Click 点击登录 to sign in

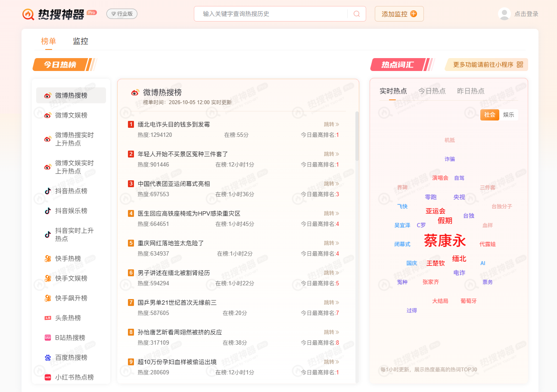[526, 14]
